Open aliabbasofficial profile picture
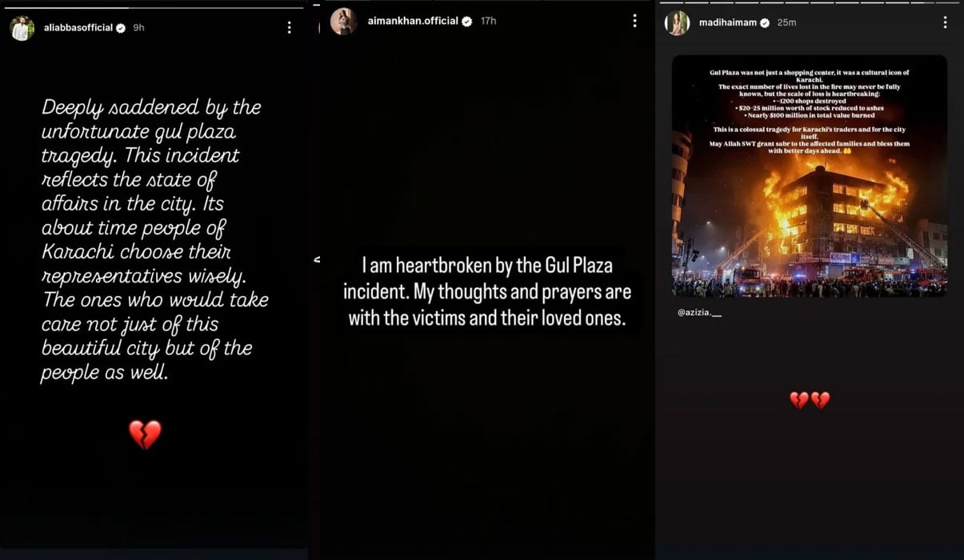Image resolution: width=964 pixels, height=560 pixels. pyautogui.click(x=22, y=28)
